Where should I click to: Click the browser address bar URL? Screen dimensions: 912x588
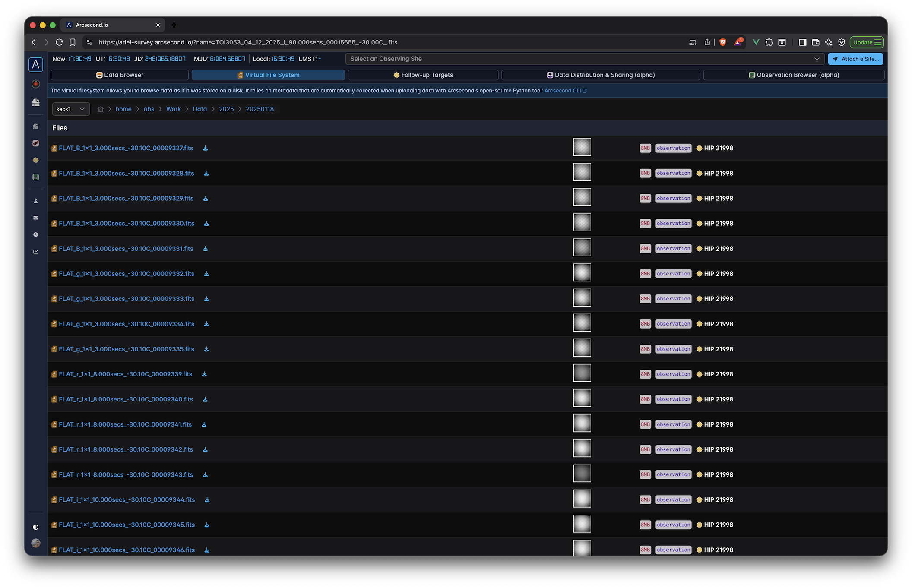248,42
